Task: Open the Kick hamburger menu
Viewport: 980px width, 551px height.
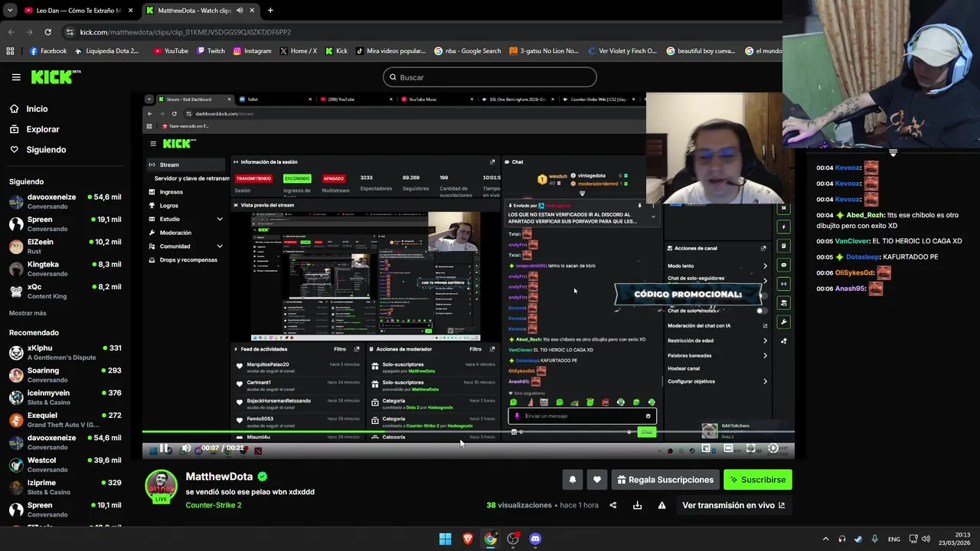Action: pyautogui.click(x=16, y=77)
